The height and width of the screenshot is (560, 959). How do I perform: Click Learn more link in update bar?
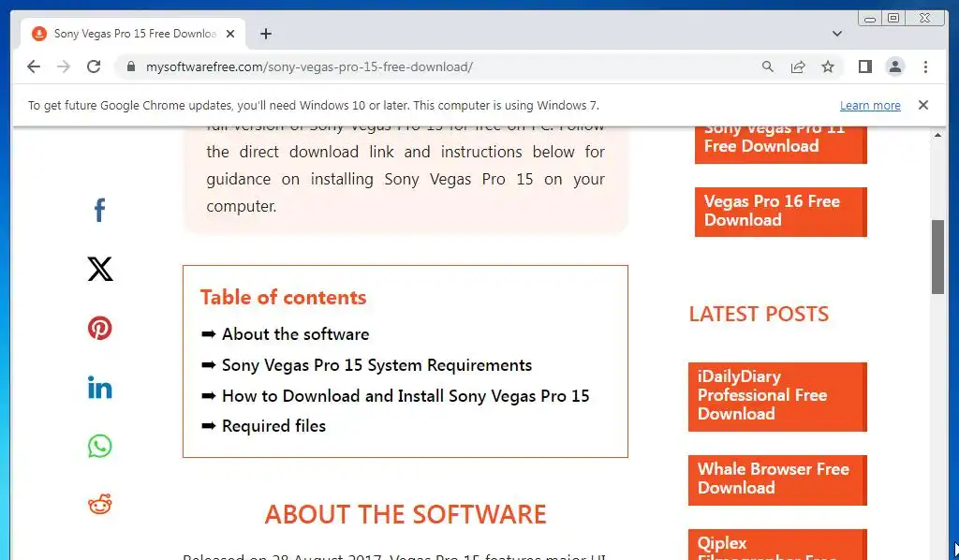[870, 105]
